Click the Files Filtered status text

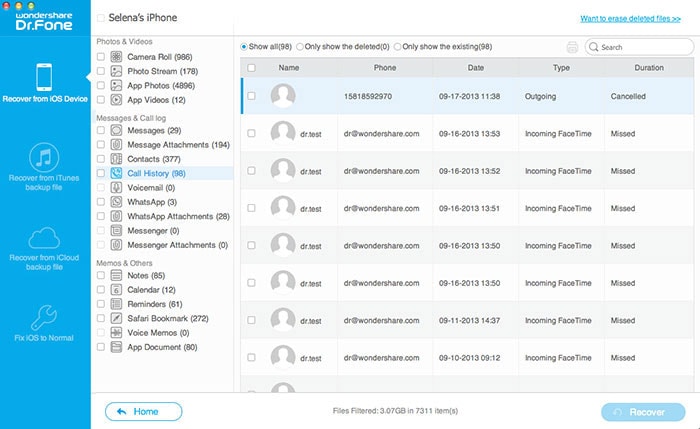click(395, 411)
